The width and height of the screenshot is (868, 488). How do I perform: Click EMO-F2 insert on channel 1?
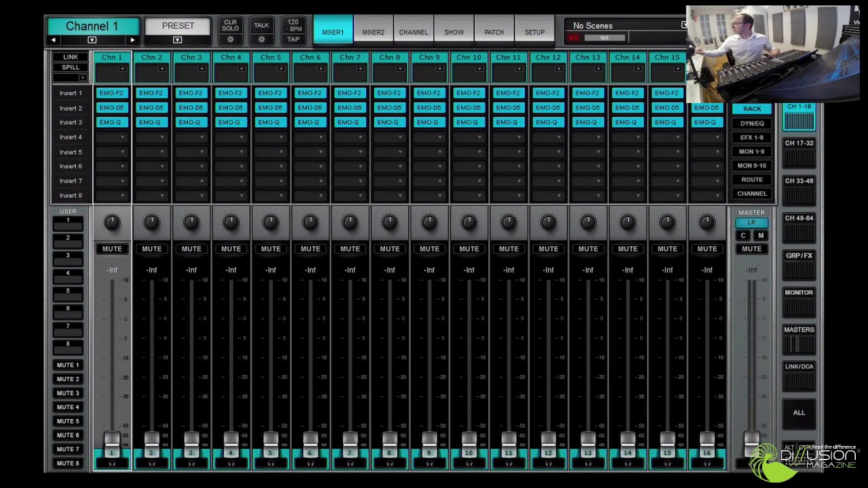point(112,93)
